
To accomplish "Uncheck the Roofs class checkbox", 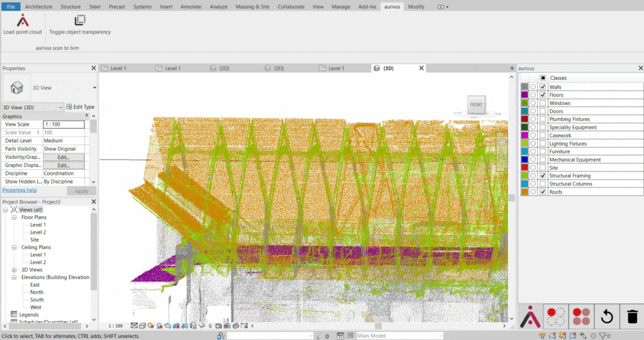I will click(x=543, y=192).
